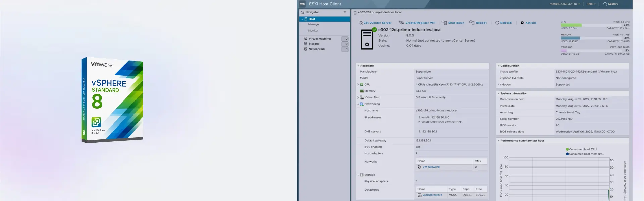Image resolution: width=644 pixels, height=201 pixels.
Task: Click the Actions gear icon
Action: (522, 23)
